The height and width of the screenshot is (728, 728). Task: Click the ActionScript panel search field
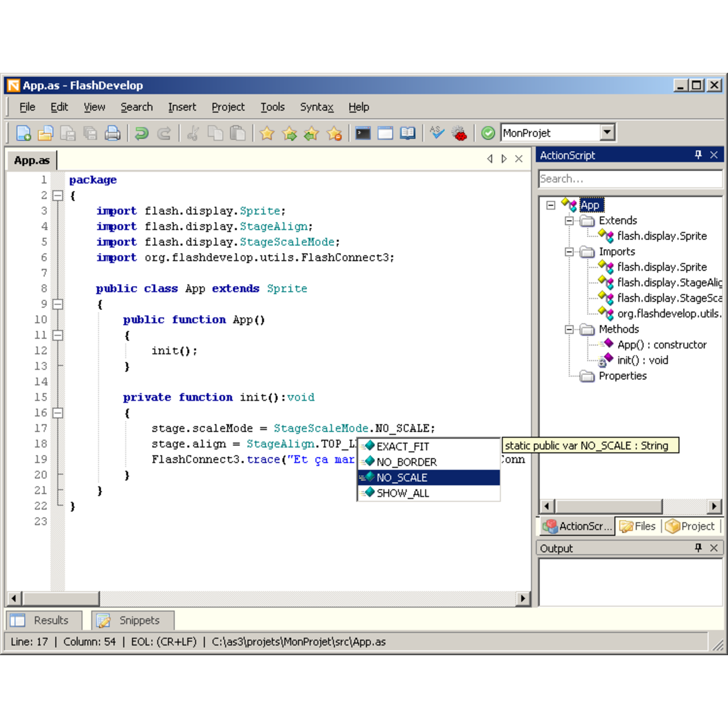628,178
